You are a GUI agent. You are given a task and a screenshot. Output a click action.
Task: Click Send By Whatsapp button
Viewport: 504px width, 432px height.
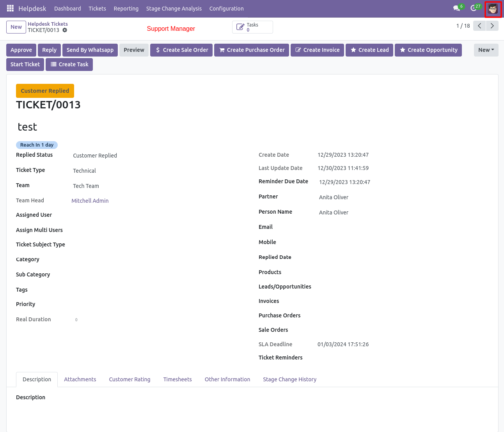pyautogui.click(x=90, y=50)
